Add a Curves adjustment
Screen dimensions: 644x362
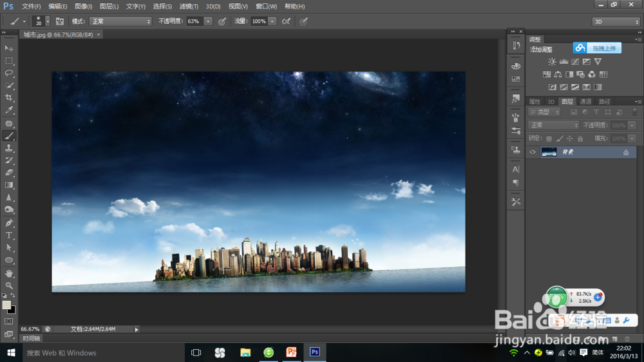575,62
